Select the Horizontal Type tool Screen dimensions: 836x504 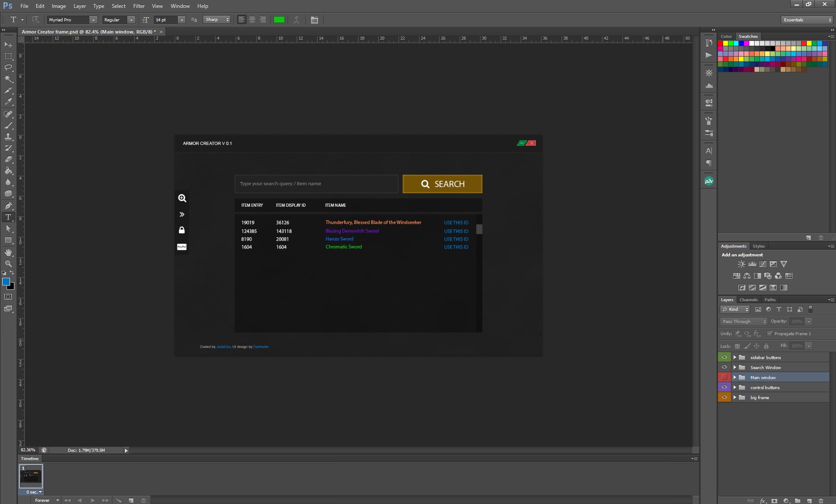point(8,217)
